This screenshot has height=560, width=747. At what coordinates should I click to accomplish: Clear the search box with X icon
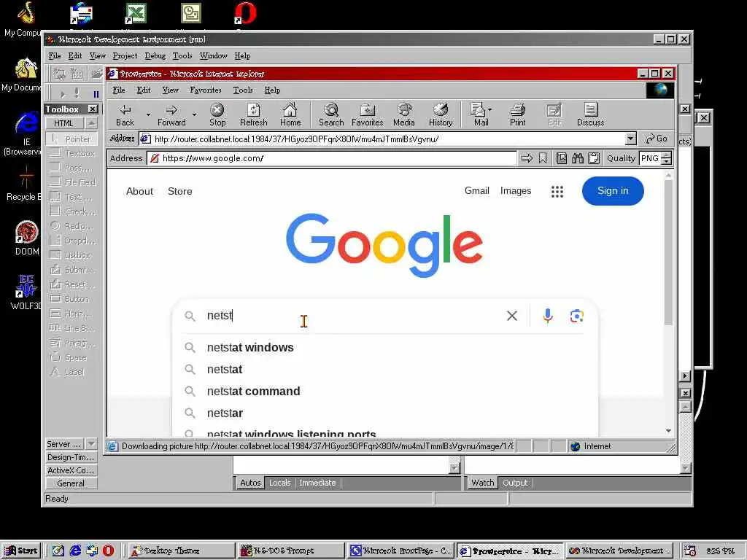(x=512, y=316)
